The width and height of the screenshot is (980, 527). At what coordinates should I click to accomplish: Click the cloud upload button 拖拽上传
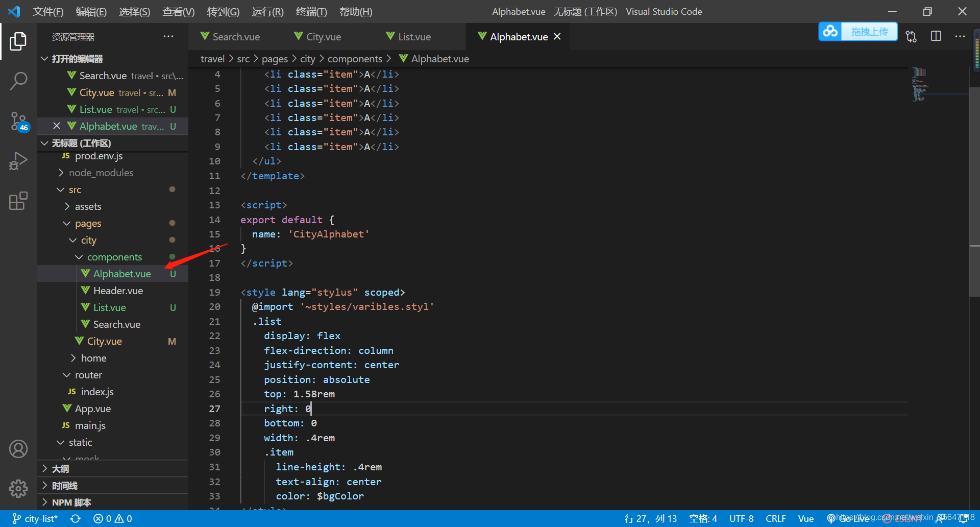tap(858, 32)
